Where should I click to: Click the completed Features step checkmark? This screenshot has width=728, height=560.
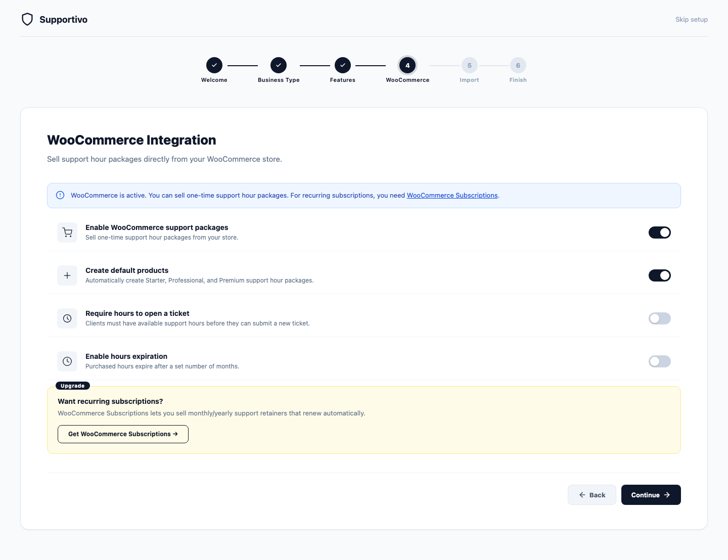[343, 65]
